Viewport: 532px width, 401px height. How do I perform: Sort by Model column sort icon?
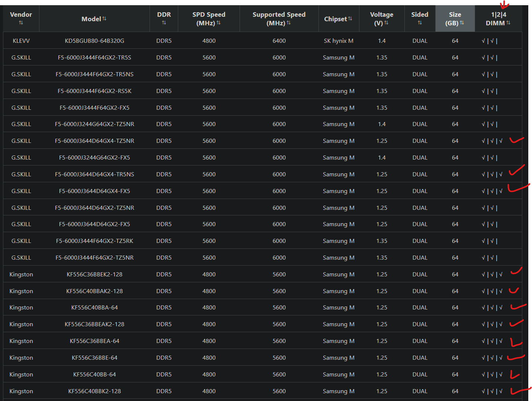(104, 19)
